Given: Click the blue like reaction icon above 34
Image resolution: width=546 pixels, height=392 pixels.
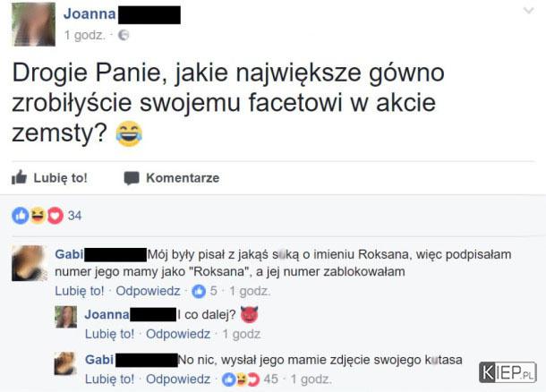Looking at the screenshot, I should coord(21,216).
